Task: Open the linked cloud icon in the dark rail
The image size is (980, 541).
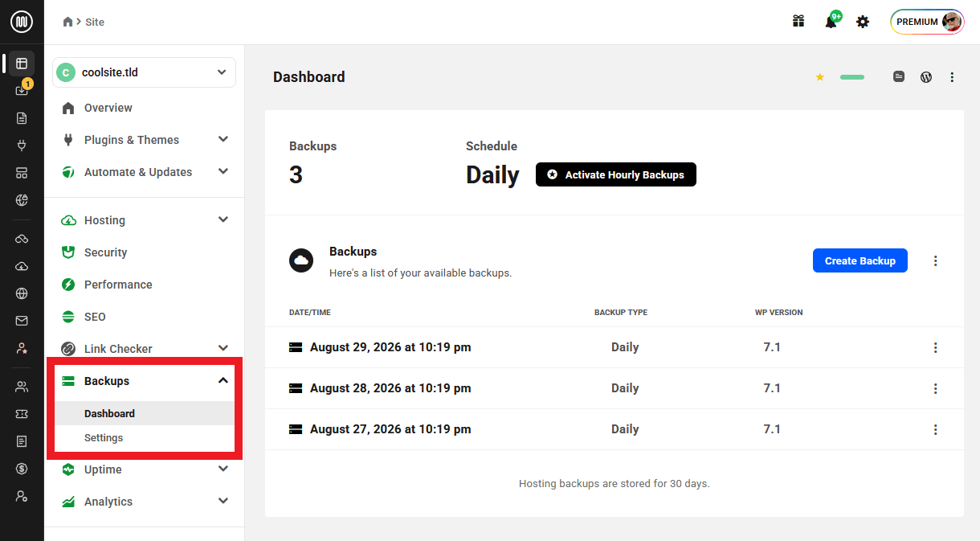Action: click(22, 239)
